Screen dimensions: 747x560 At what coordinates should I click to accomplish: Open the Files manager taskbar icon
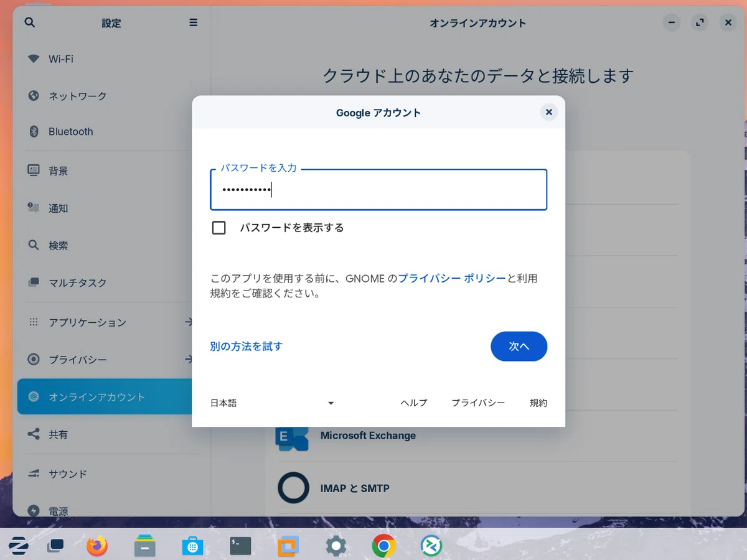(144, 546)
